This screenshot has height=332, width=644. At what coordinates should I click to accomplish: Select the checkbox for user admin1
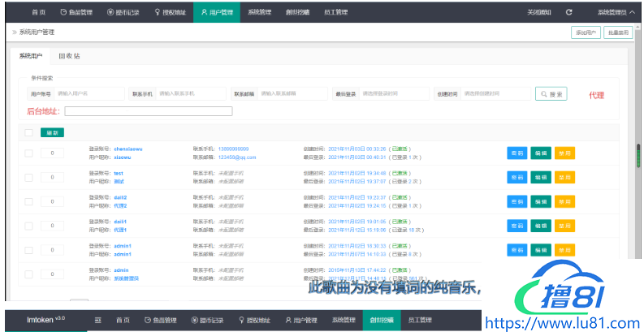[29, 249]
